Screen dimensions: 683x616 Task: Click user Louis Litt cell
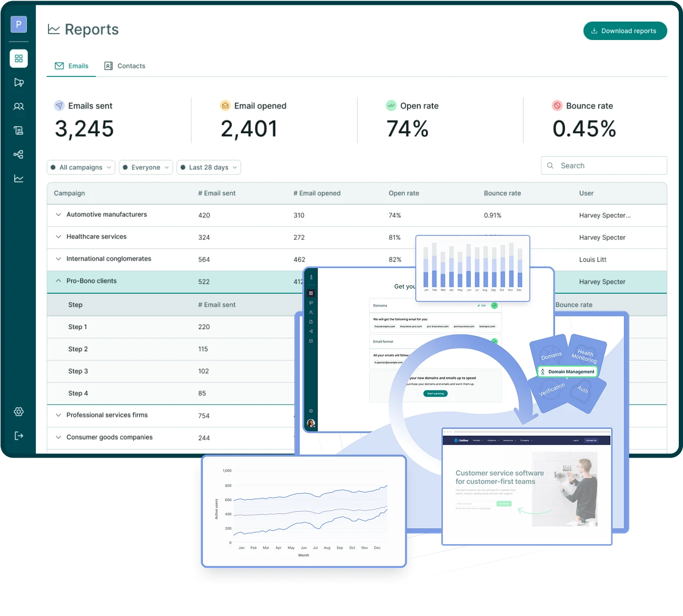(x=592, y=260)
